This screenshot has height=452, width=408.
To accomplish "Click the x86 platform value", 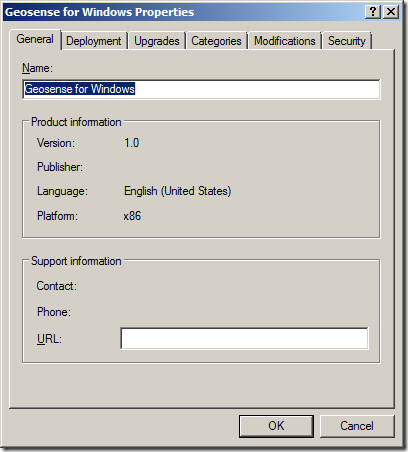I will click(x=132, y=216).
